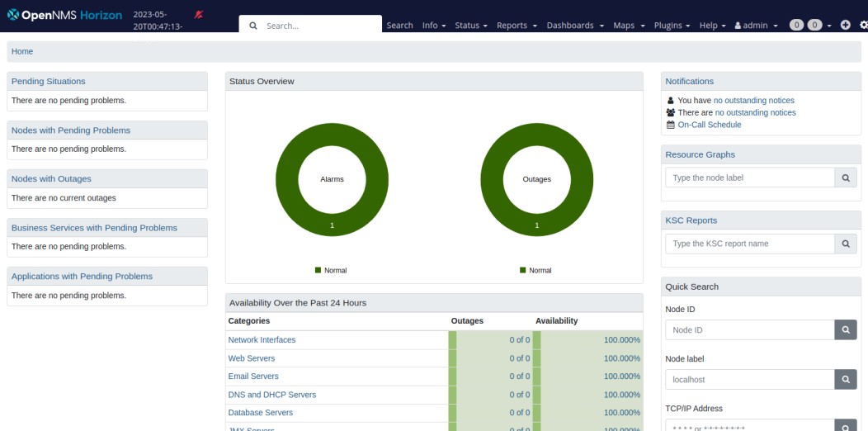This screenshot has width=868, height=431.
Task: Click the Node ID search magnifier button
Action: pyautogui.click(x=845, y=329)
